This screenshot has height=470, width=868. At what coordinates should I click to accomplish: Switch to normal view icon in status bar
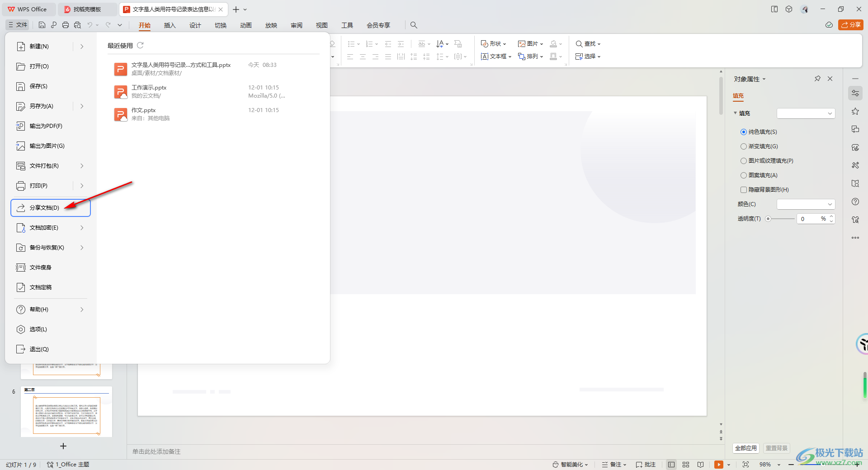tap(671, 465)
